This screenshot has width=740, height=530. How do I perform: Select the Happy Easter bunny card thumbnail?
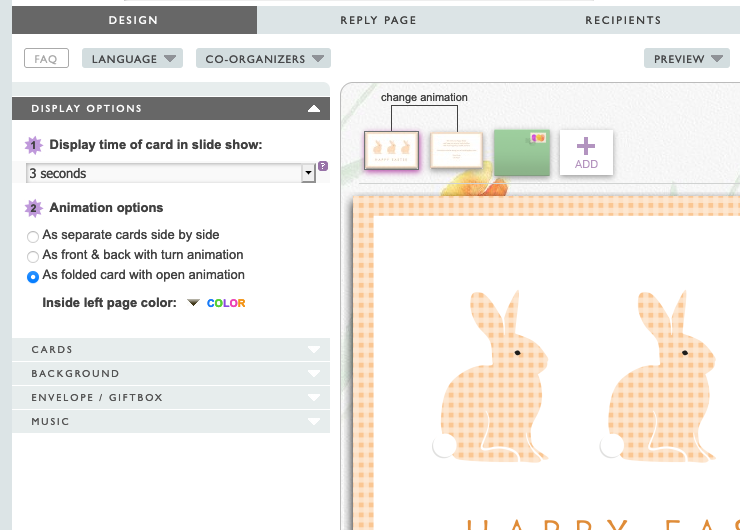[391, 151]
